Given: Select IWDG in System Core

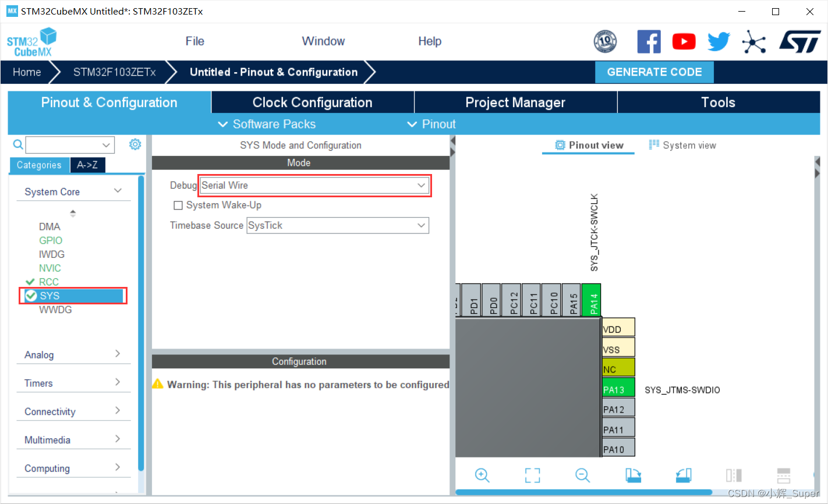Looking at the screenshot, I should 52,254.
